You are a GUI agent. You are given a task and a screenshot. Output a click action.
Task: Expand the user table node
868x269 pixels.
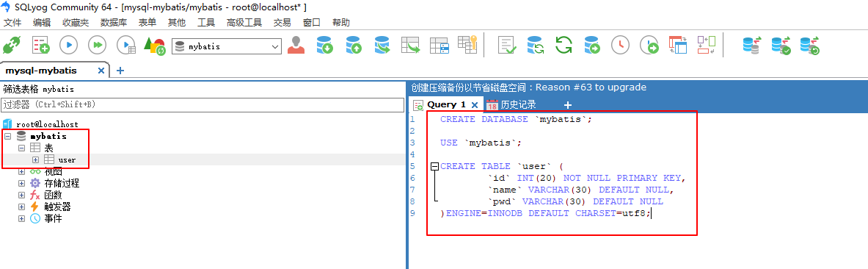click(x=36, y=159)
